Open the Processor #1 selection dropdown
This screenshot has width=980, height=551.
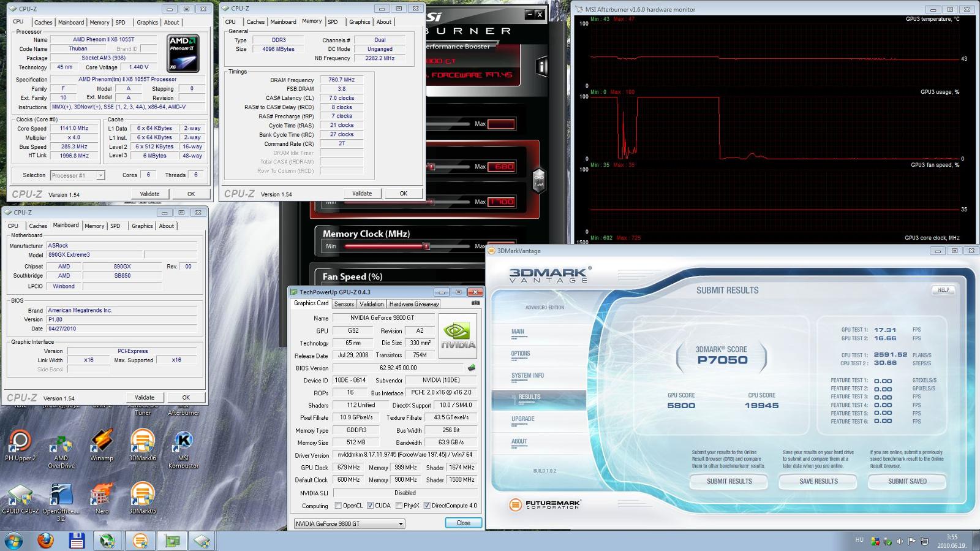click(x=77, y=175)
